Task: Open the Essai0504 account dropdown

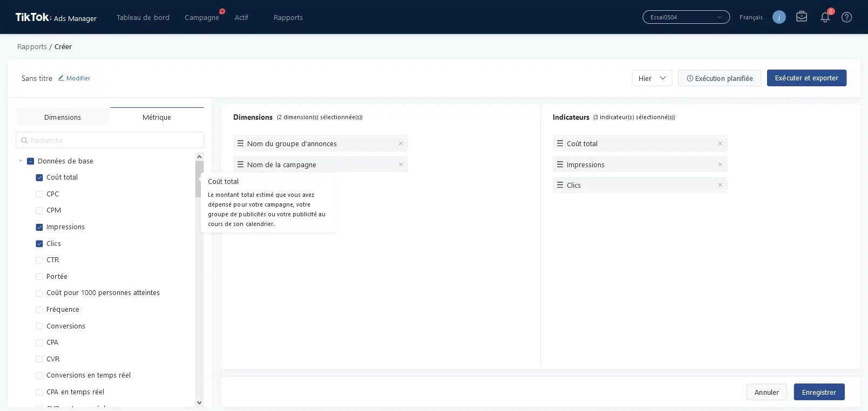Action: pos(686,17)
